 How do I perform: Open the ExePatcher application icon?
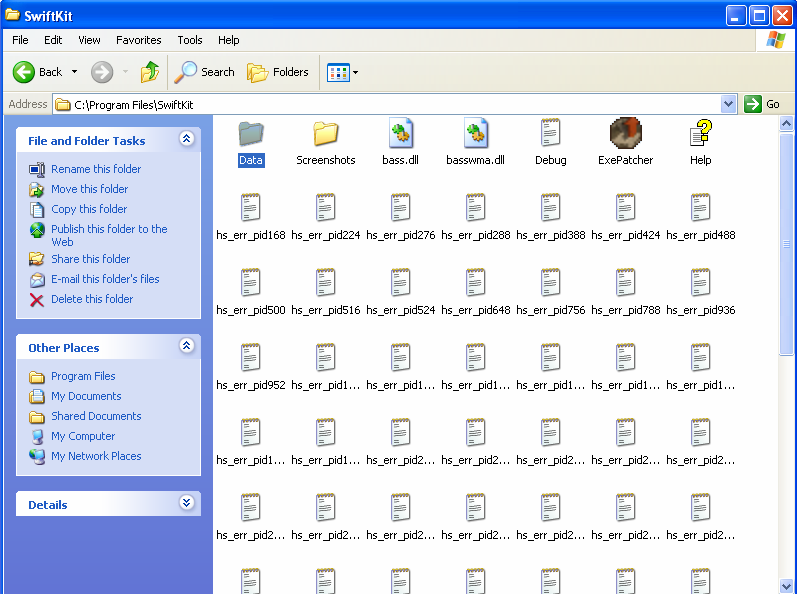[625, 133]
